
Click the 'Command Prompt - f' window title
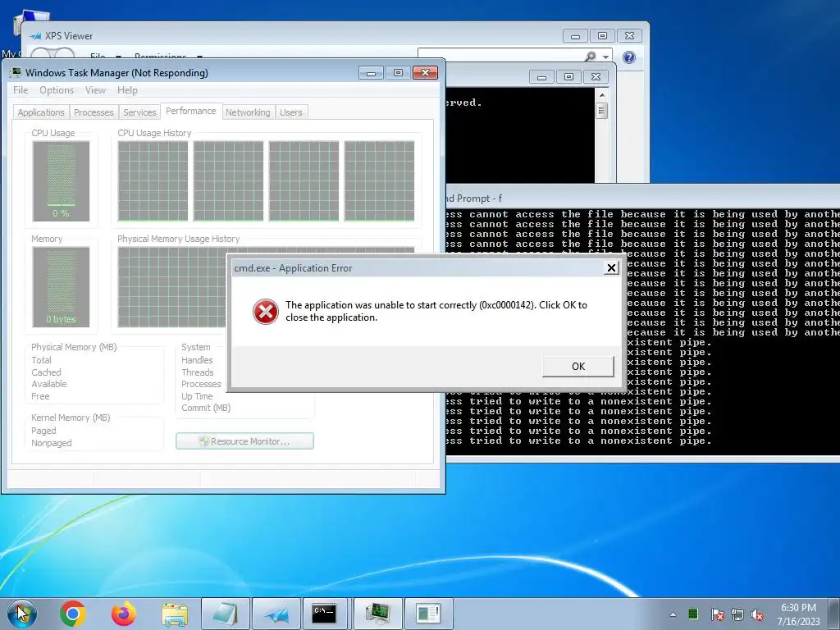[x=474, y=199]
